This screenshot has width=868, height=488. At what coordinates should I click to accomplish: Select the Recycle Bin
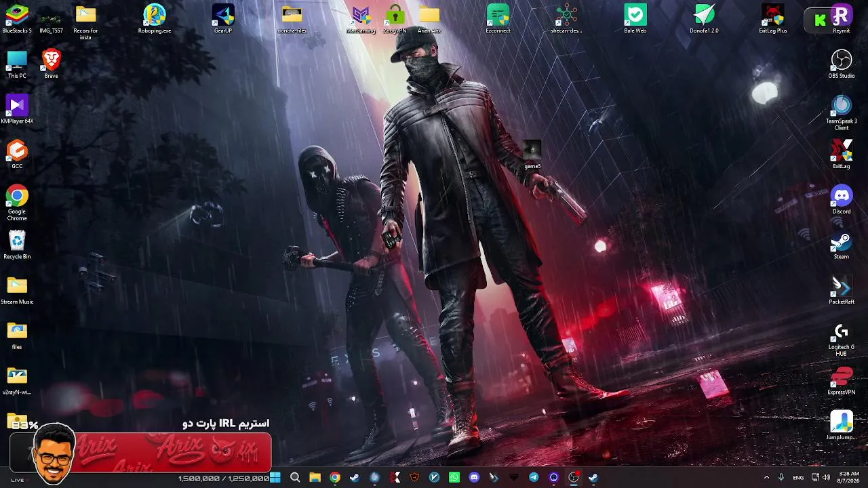[17, 245]
